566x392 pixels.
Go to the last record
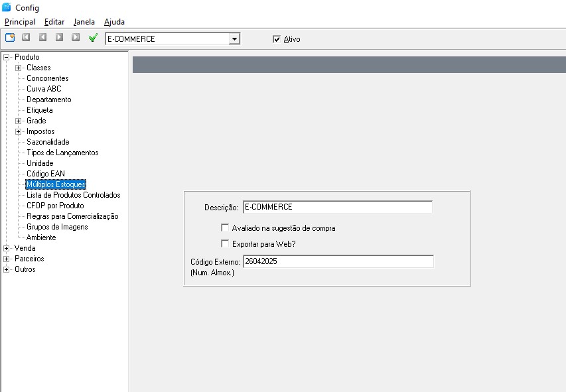[x=76, y=38]
